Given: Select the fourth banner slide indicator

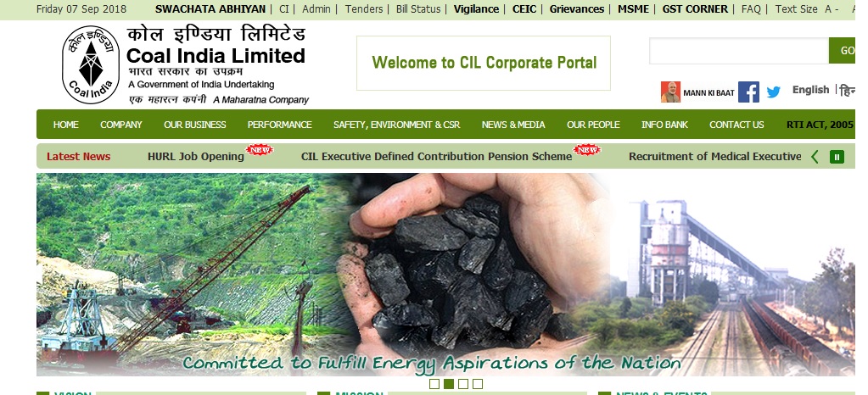Looking at the screenshot, I should point(478,384).
